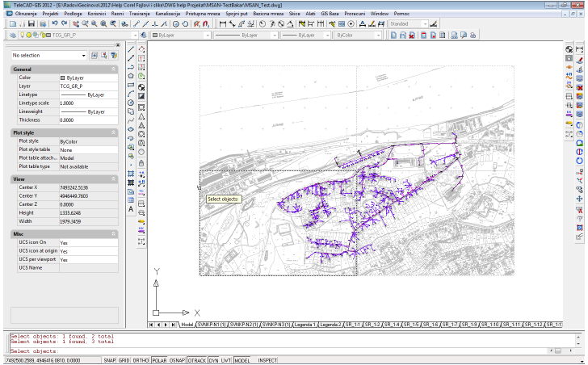Select the Circle draw tool
The image size is (588, 365).
click(132, 103)
